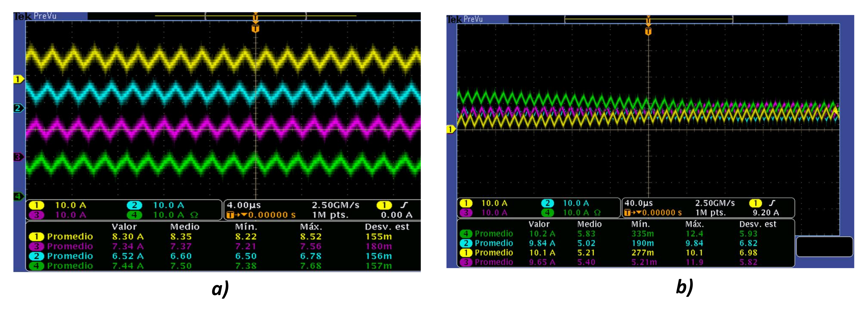Click channel 3 magenta ground marker in scope a
This screenshot has height=312, width=868.
tap(18, 157)
